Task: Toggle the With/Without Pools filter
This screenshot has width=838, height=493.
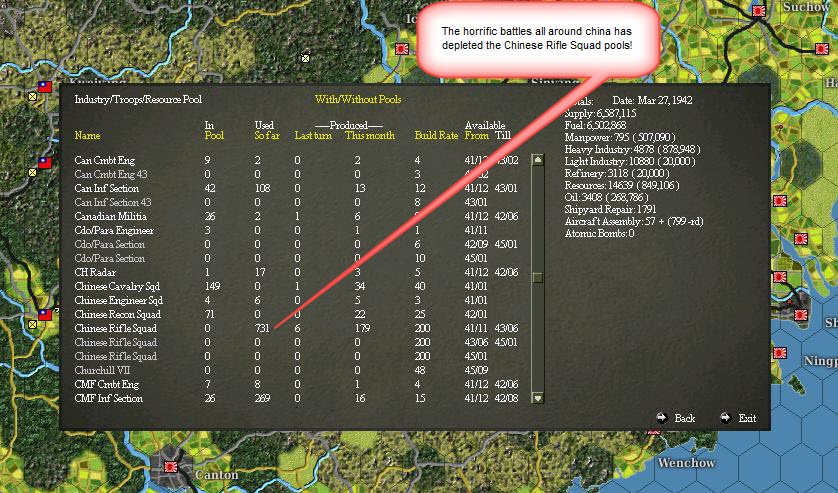Action: click(x=358, y=99)
